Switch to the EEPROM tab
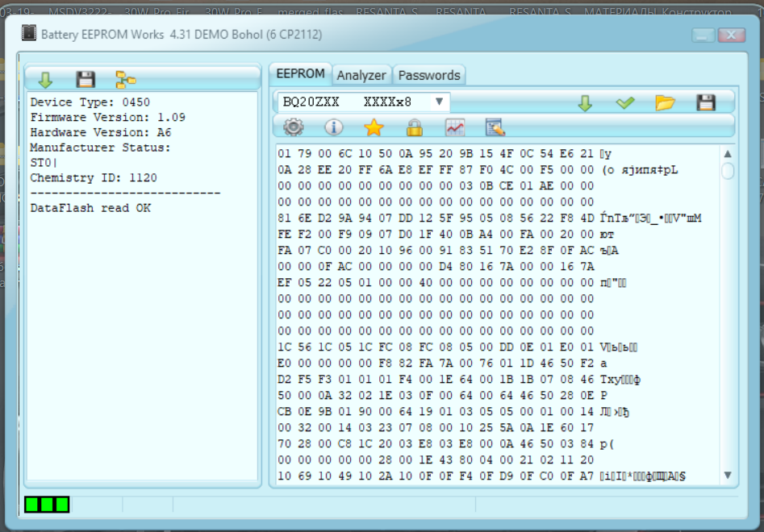 tap(300, 73)
